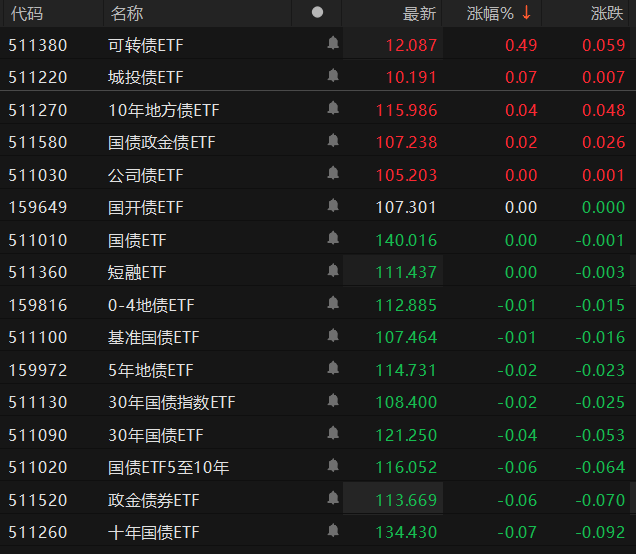Set alert bell on 城投债ETF row
The height and width of the screenshot is (554, 636).
332,77
